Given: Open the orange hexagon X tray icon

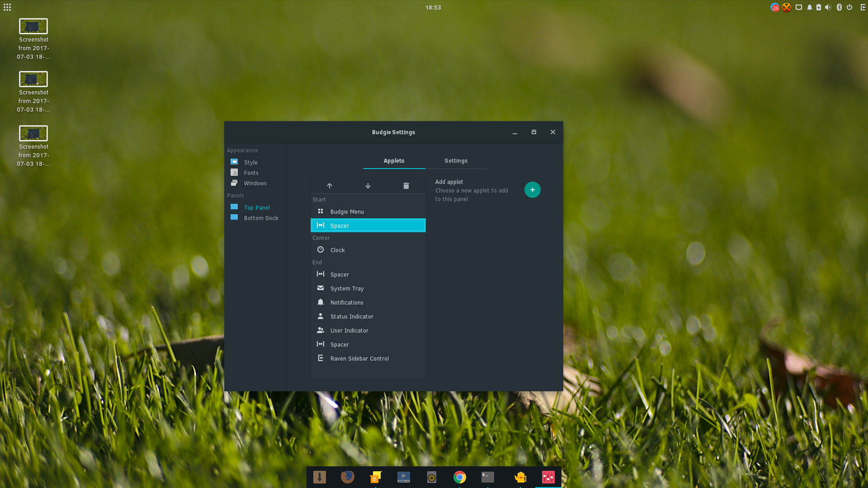Looking at the screenshot, I should point(787,7).
